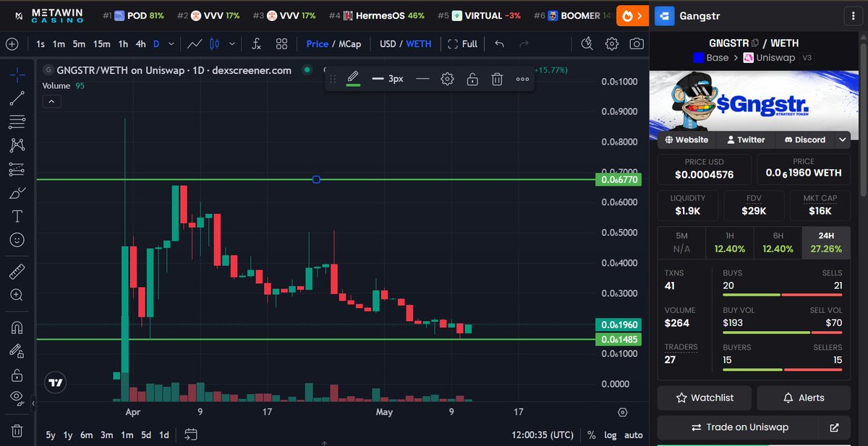
Task: Select the 6H stats tab
Action: (778, 243)
